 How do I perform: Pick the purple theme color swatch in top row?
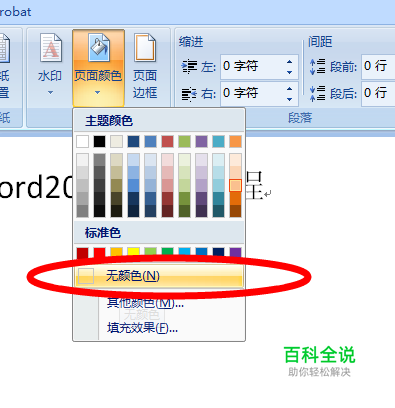(201, 141)
